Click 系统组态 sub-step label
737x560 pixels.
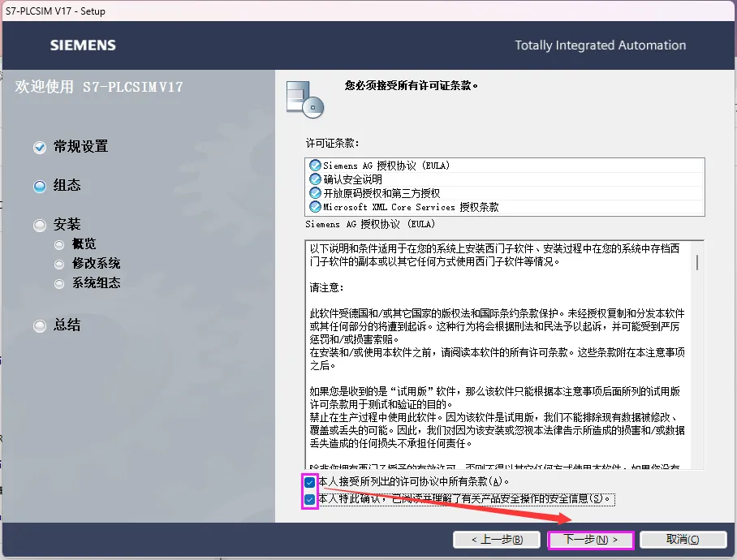[x=97, y=282]
